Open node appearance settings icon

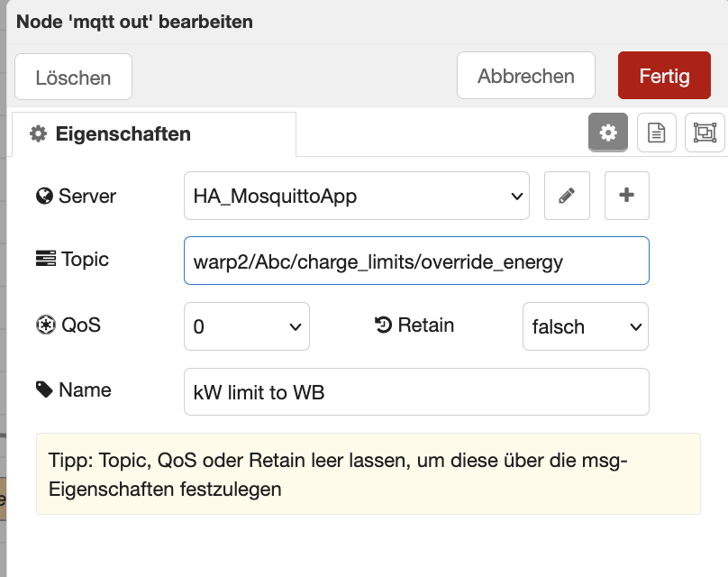[705, 133]
